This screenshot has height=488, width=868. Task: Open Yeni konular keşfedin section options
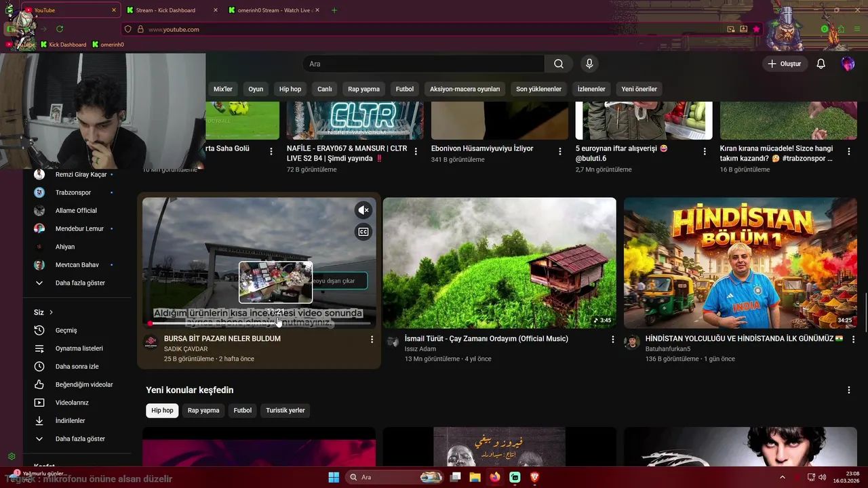point(849,390)
